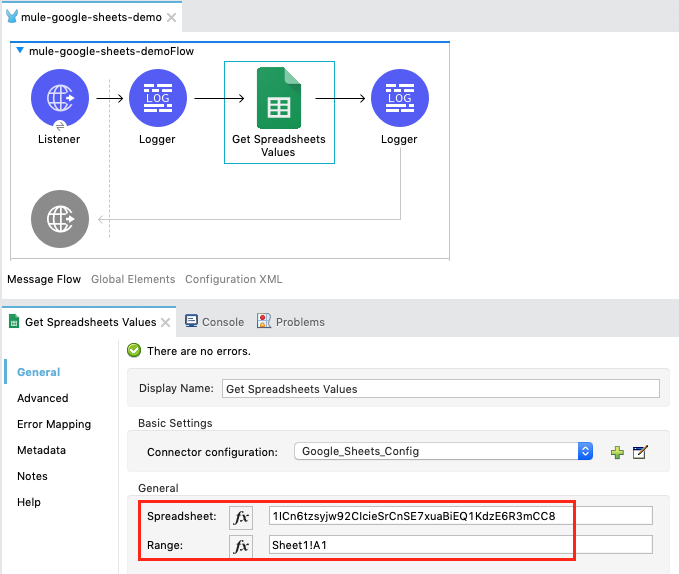Click the first Logger node icon
Screen dimensions: 679x574
[x=158, y=99]
